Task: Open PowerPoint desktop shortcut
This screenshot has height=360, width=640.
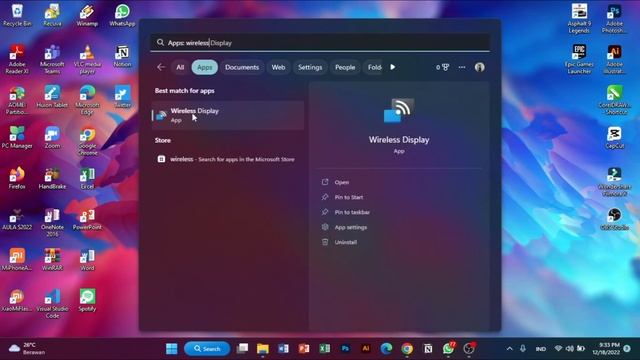Action: pos(87,219)
